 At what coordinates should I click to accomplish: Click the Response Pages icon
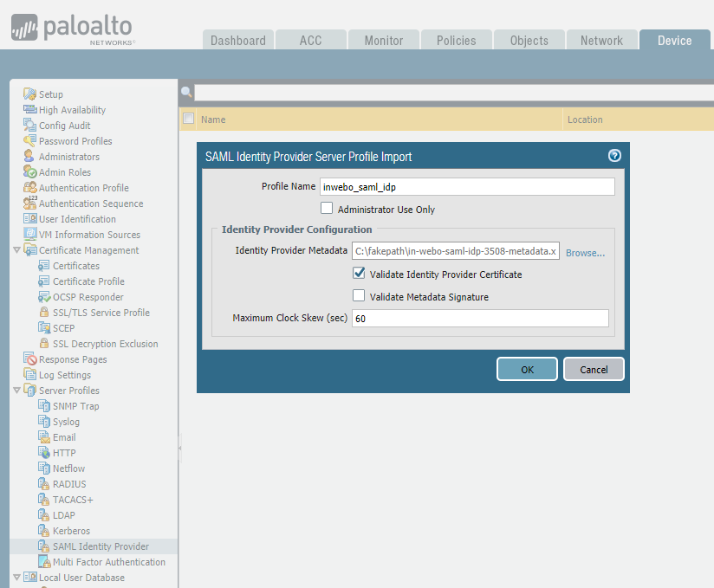tap(30, 359)
